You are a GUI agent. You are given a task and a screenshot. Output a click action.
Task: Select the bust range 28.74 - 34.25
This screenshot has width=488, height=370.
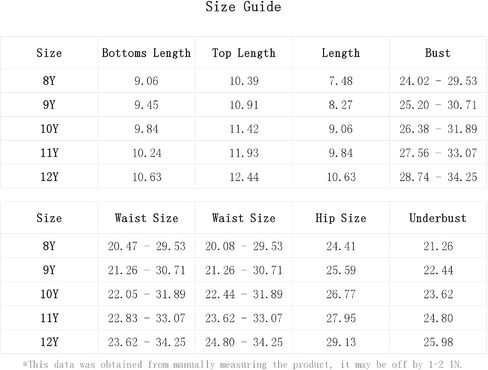pos(438,177)
